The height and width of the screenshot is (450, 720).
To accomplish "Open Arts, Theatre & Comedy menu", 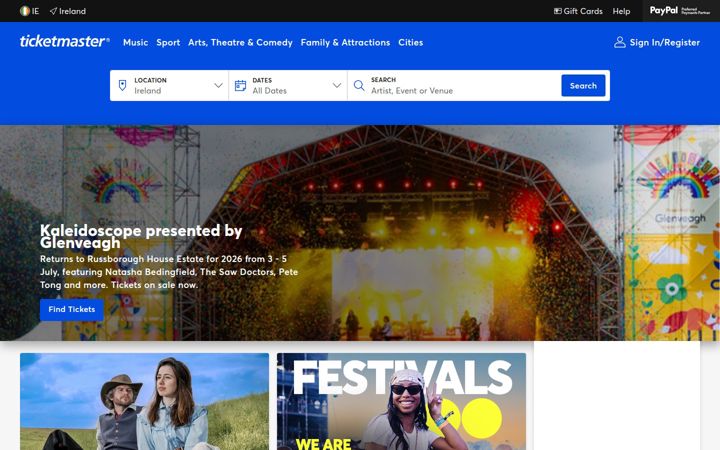I will pyautogui.click(x=240, y=42).
